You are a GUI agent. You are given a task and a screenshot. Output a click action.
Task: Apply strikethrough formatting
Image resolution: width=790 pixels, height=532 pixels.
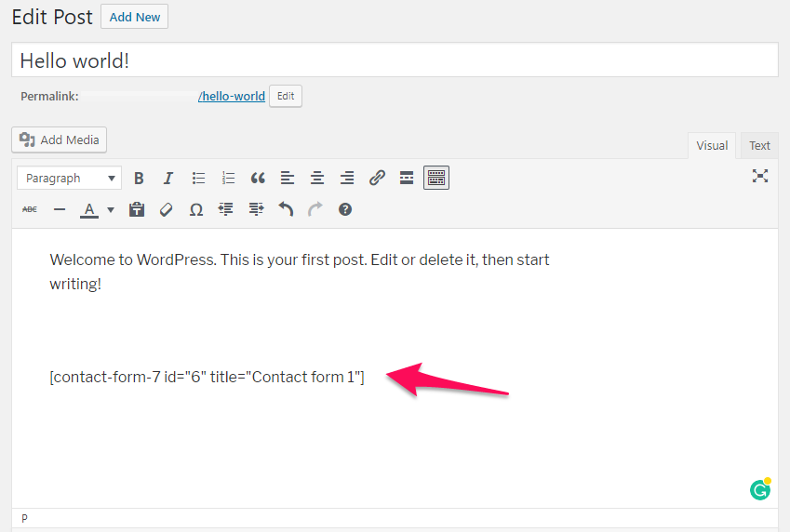(30, 209)
